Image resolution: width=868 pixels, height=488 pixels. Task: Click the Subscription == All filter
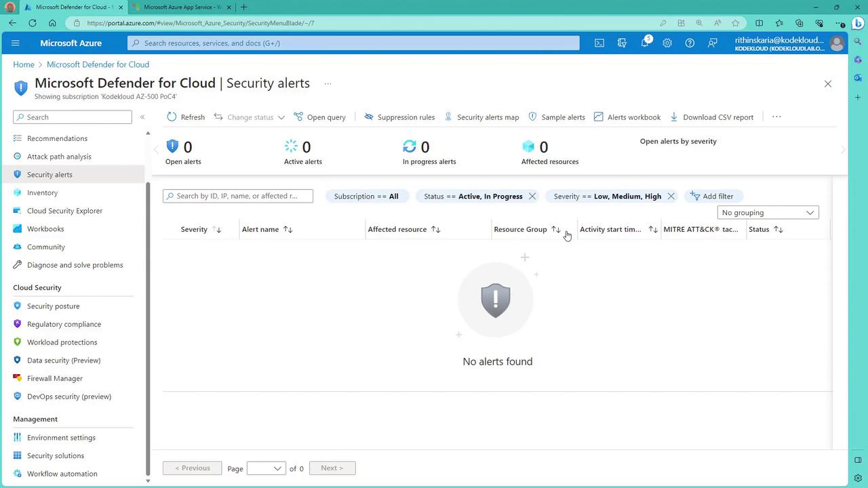point(366,196)
